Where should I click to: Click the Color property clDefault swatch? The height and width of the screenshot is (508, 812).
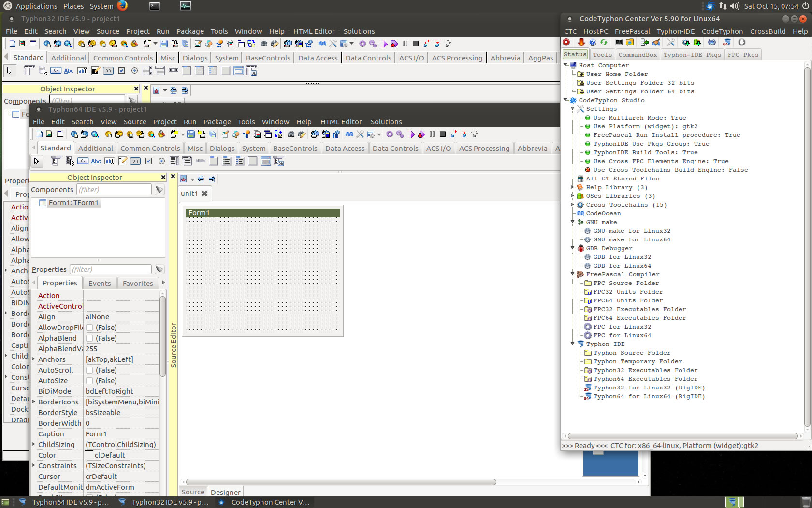89,455
